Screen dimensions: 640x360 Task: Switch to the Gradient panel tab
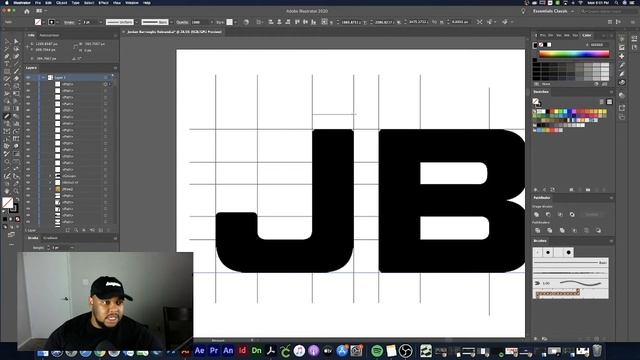tap(51, 238)
